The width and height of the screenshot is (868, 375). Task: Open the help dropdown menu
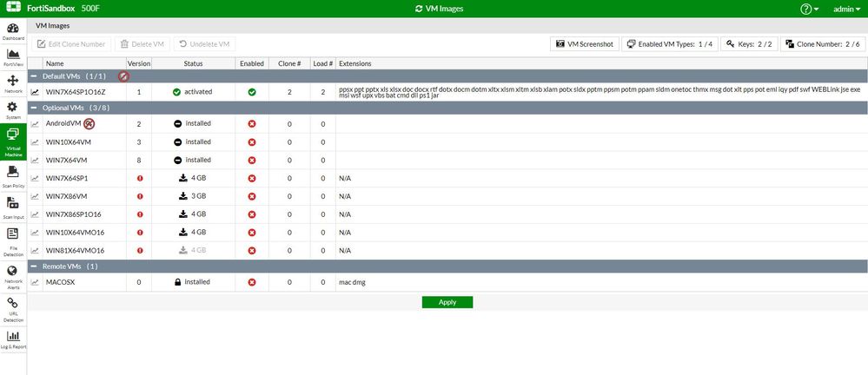[x=809, y=9]
